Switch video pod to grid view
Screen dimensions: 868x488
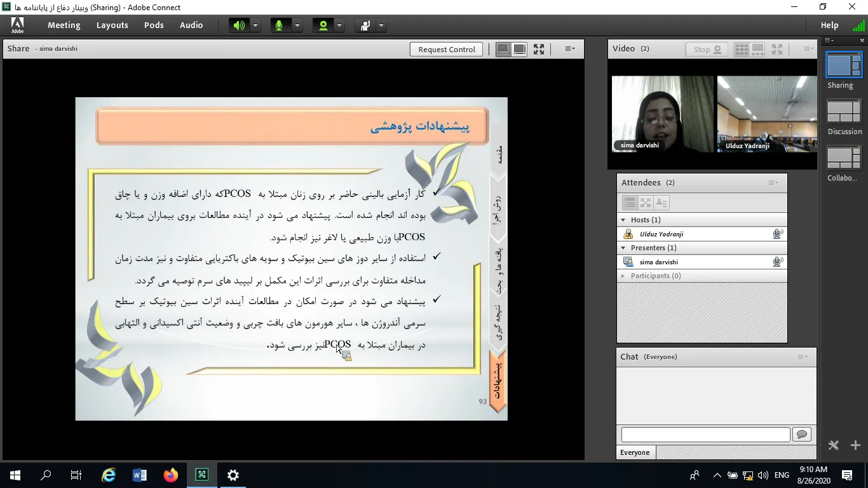tap(741, 49)
